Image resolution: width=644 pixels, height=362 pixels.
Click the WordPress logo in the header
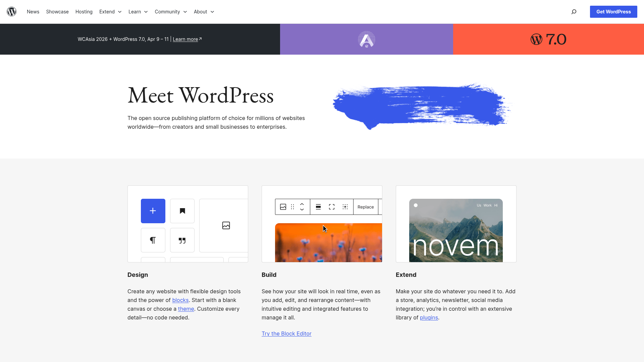[12, 11]
